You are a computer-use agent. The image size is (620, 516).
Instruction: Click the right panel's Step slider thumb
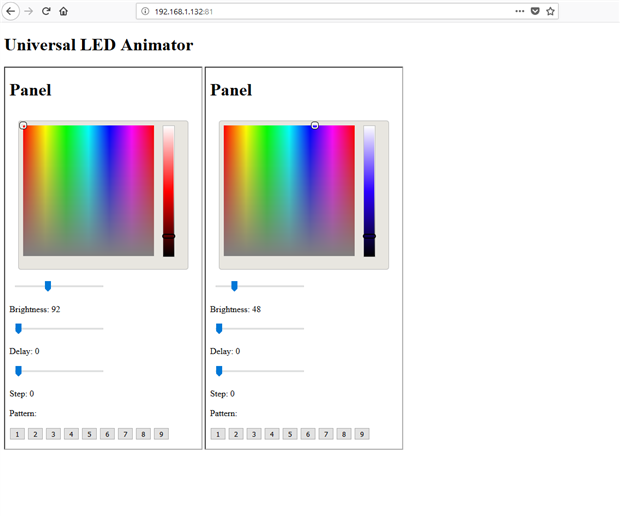219,371
